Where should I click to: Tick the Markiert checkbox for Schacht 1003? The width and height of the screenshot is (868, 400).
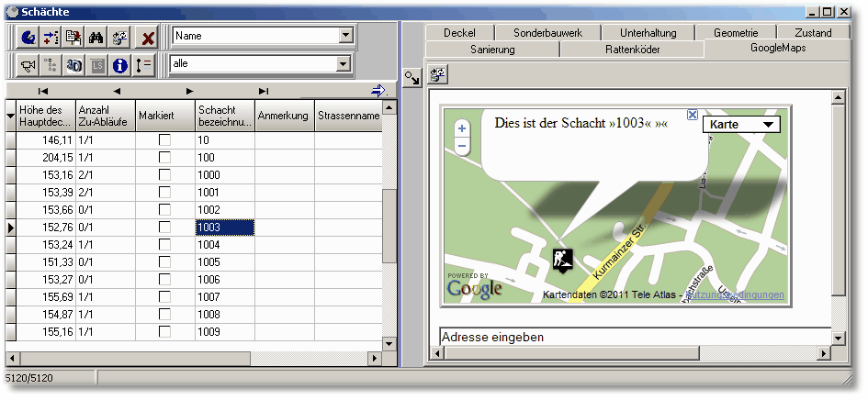pyautogui.click(x=165, y=228)
